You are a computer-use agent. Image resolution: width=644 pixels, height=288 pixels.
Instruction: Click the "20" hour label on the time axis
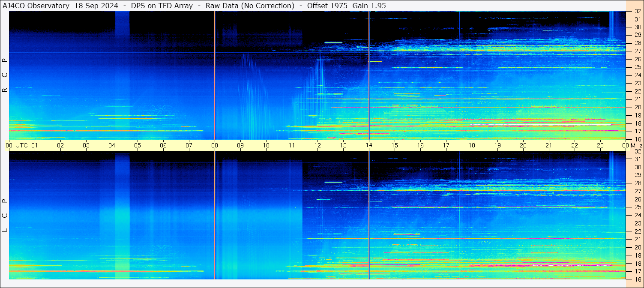pyautogui.click(x=523, y=145)
